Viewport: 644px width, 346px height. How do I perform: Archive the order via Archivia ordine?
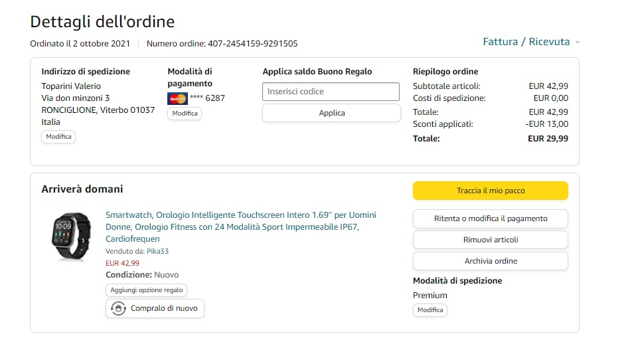[x=490, y=261]
